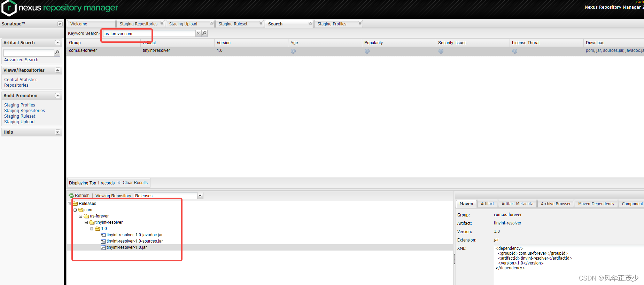Click the Age info icon
Screen dimensions: 644x285
click(293, 51)
